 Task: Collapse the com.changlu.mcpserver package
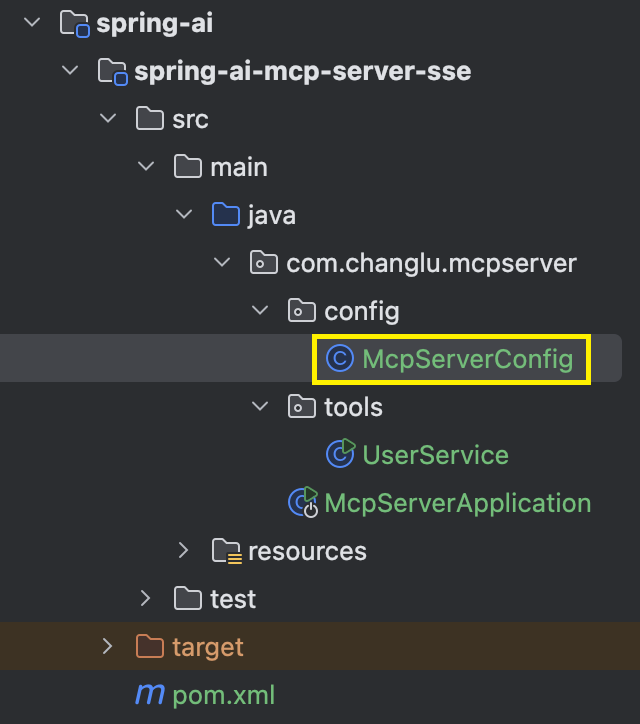point(222,262)
